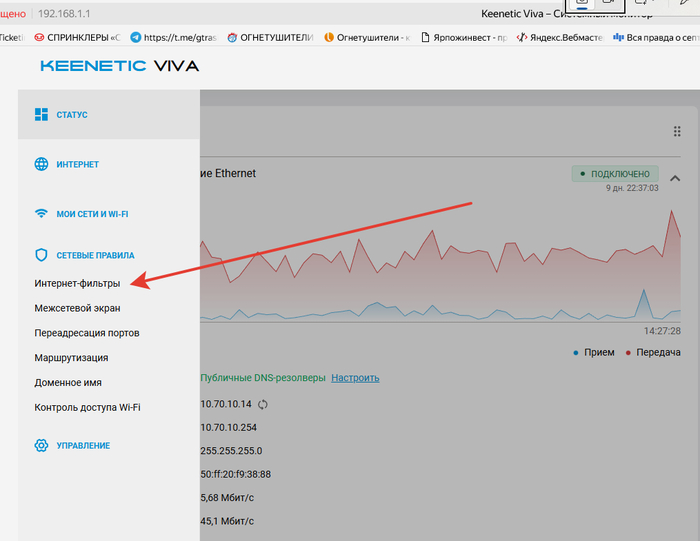Screen dimensions: 700x541
Task: Click the Настроить link for DNS resolvers
Action: pyautogui.click(x=355, y=378)
